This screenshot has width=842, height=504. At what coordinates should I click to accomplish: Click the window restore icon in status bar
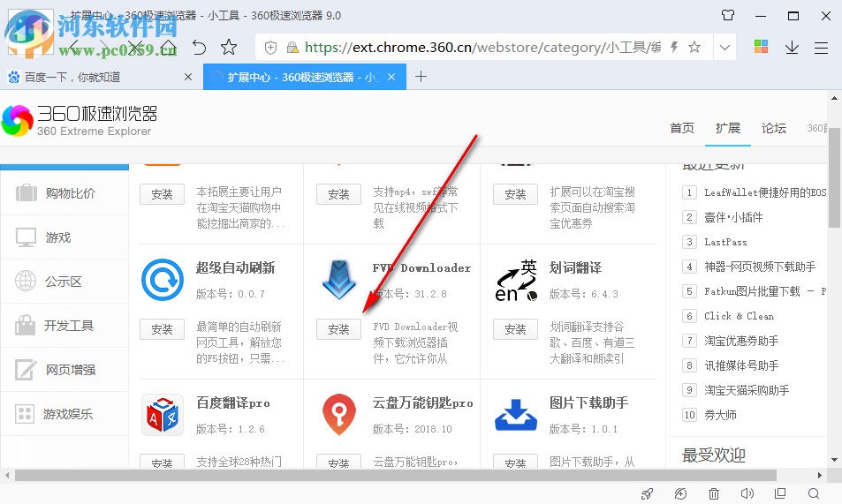coord(780,493)
